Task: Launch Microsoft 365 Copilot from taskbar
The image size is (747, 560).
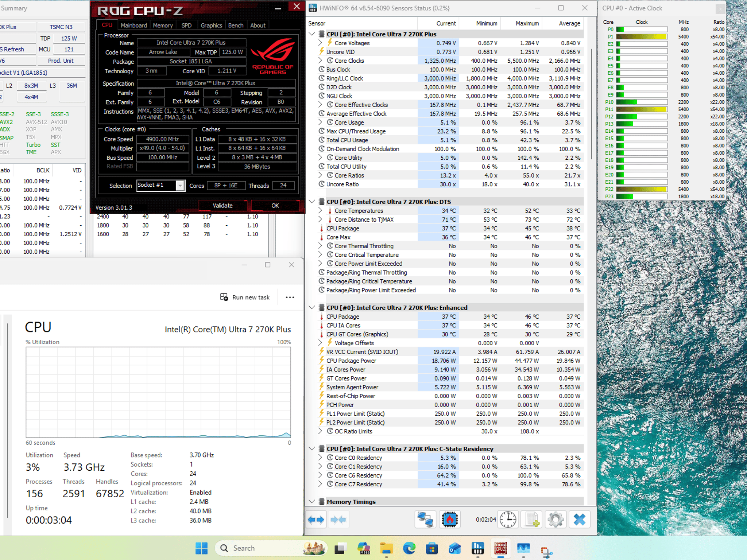Action: (x=363, y=548)
